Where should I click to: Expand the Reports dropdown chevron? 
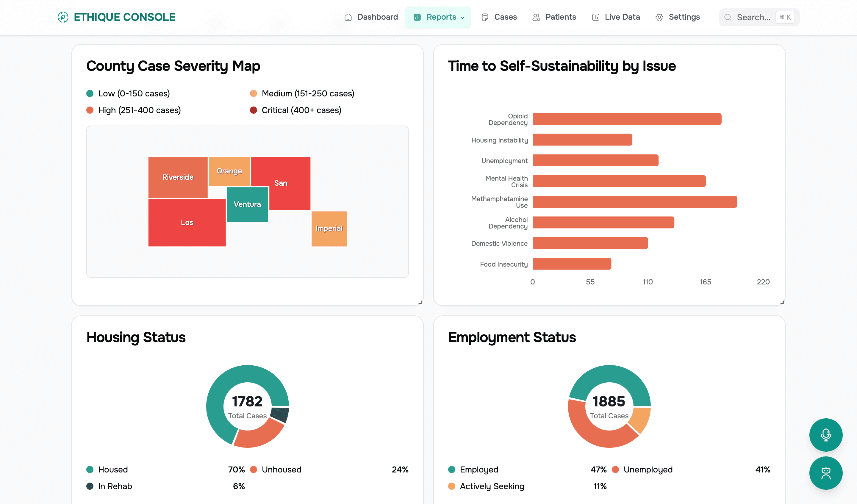coord(462,18)
